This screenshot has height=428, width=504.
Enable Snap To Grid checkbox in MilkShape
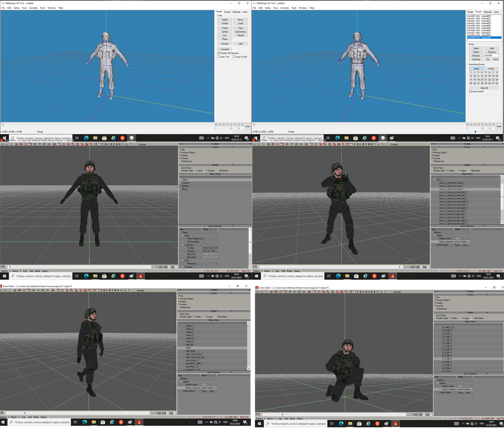(x=233, y=57)
